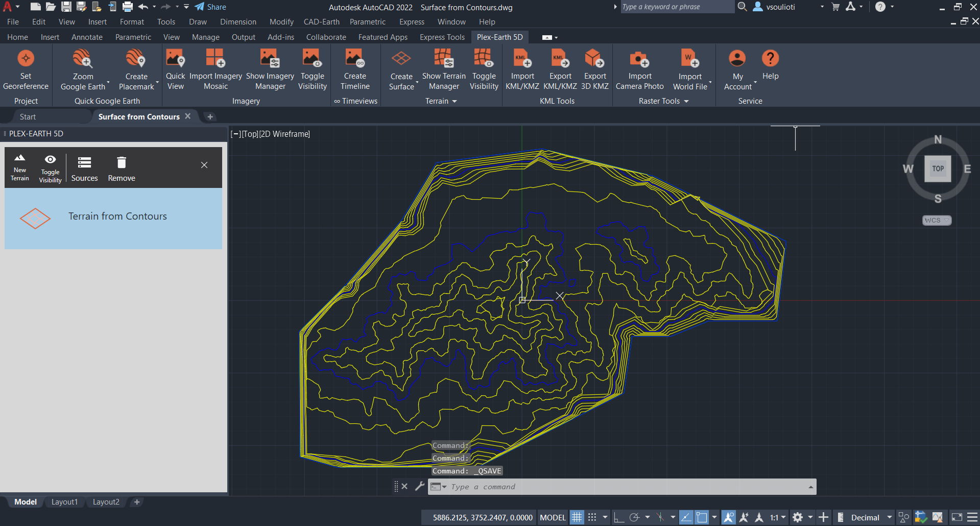
Task: Expand the Raster Tools panel dropdown
Action: coord(687,101)
